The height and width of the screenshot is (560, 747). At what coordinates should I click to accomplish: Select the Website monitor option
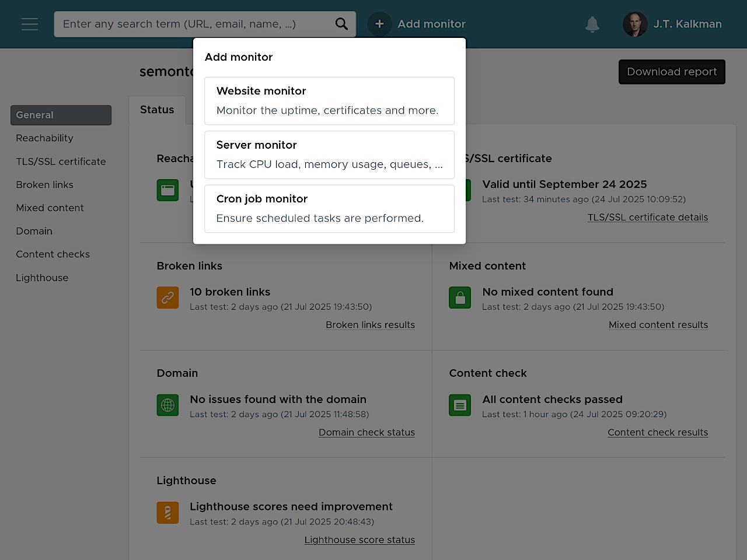point(329,101)
